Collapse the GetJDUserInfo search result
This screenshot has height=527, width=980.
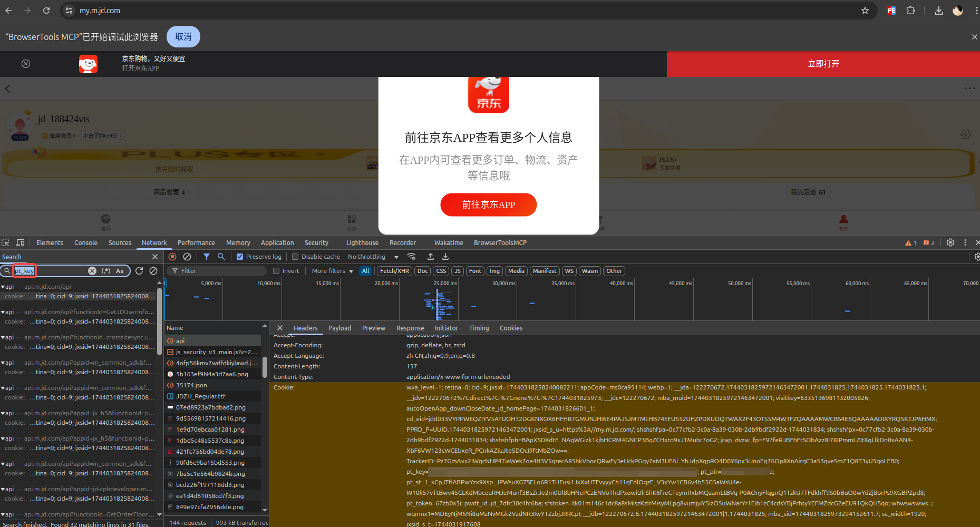coord(3,312)
